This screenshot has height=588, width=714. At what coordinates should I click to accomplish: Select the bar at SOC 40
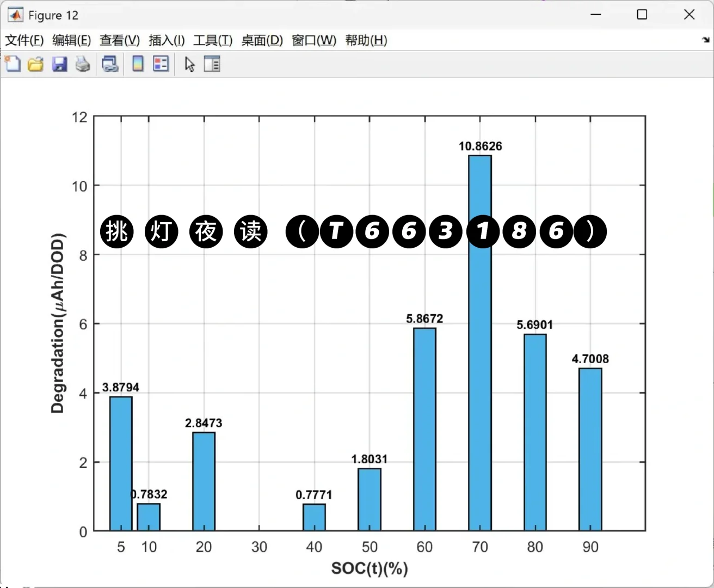pyautogui.click(x=315, y=517)
